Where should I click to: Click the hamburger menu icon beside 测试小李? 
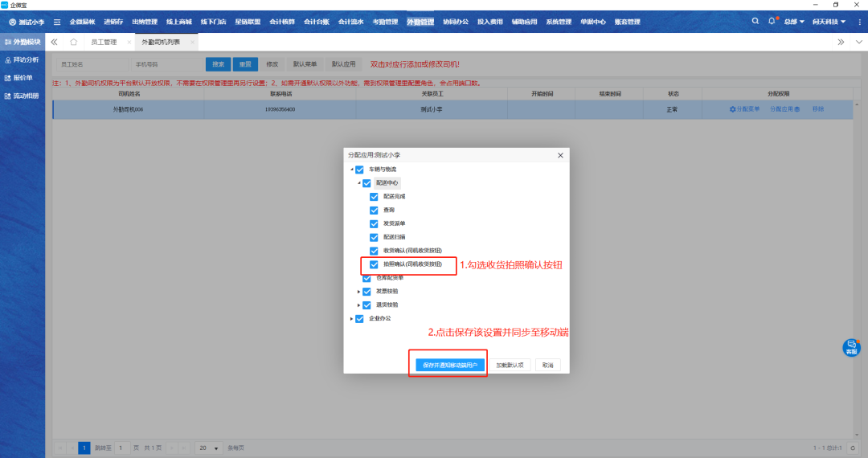tap(57, 22)
